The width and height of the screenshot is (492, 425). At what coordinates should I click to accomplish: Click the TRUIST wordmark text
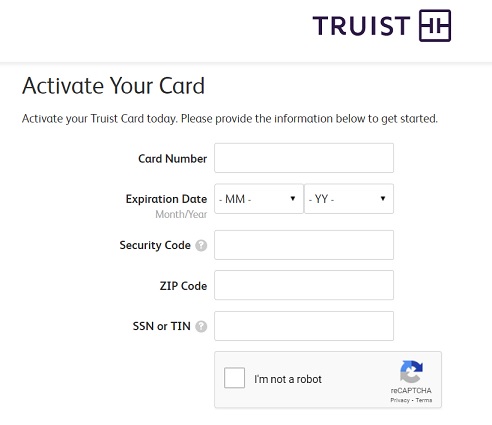(361, 26)
